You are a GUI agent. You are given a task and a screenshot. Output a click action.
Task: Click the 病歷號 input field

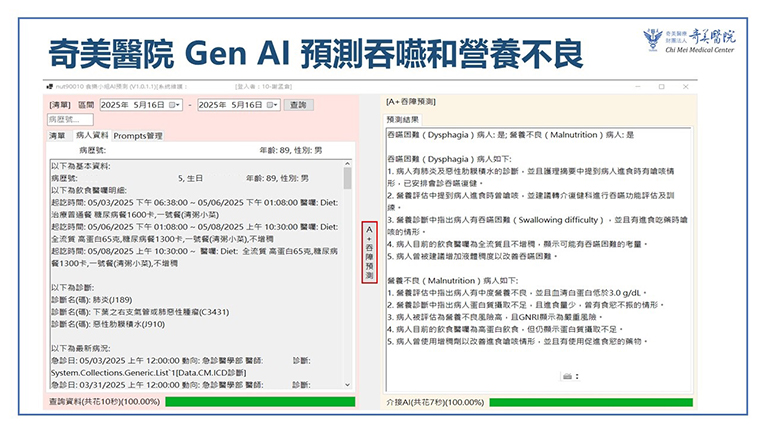(x=78, y=119)
